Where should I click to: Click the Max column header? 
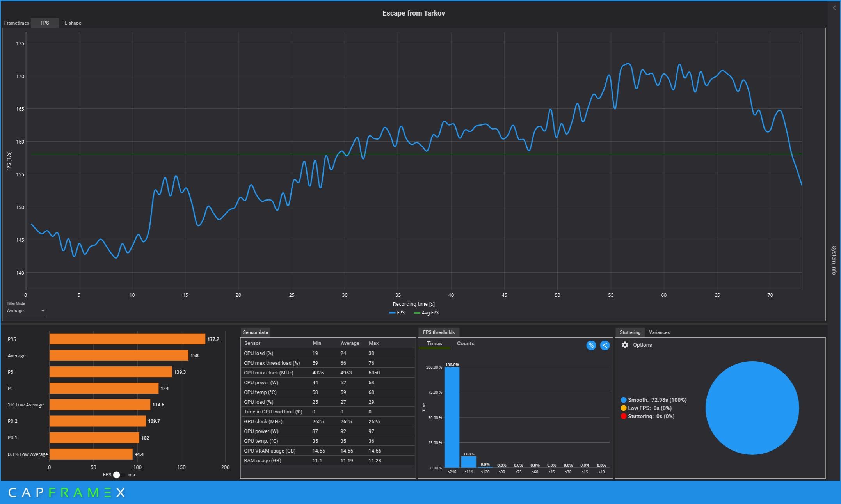click(373, 343)
